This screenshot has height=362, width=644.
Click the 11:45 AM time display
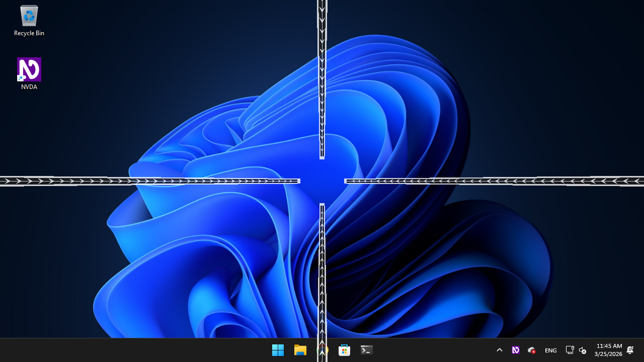609,346
